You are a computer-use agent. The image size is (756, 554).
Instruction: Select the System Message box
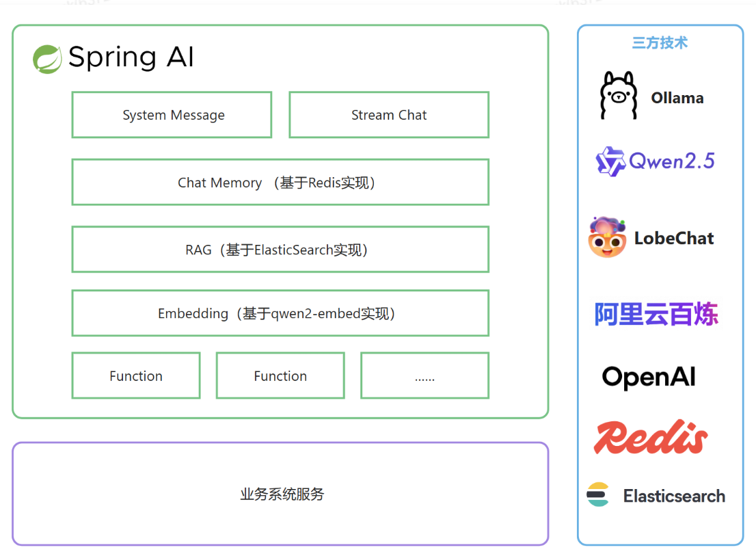click(172, 115)
